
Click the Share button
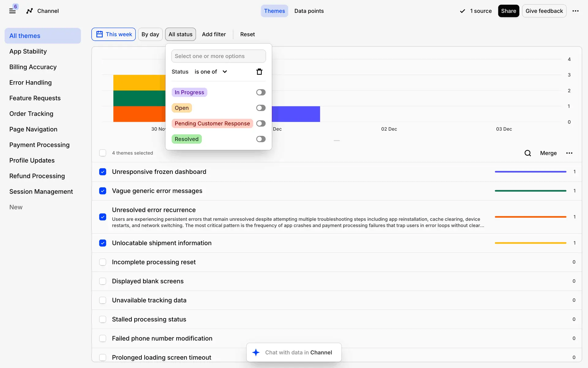pyautogui.click(x=508, y=11)
